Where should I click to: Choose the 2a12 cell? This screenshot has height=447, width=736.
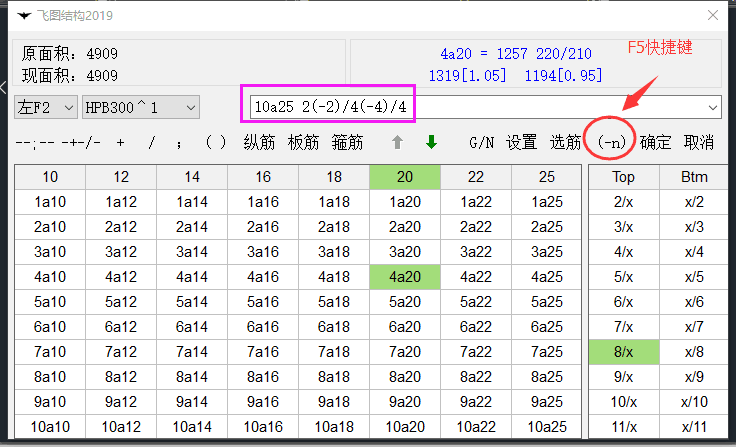coord(121,227)
